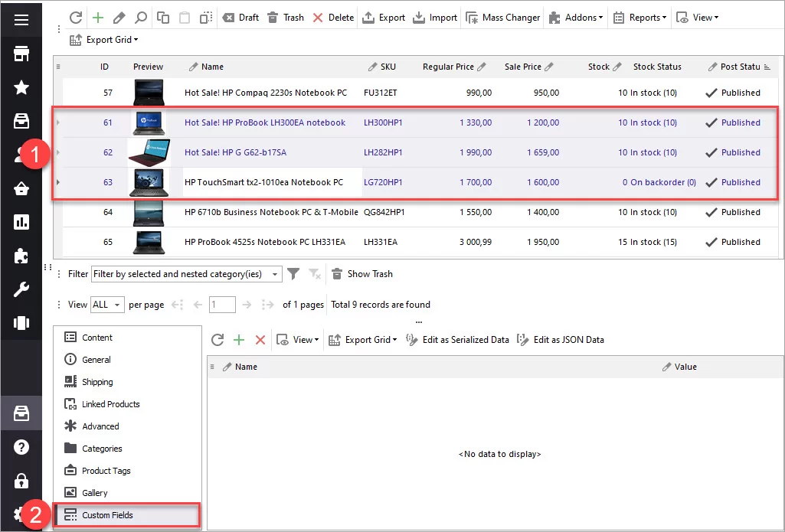Screen dimensions: 785x532
Task: Expand the row for product ID 57
Action: (x=60, y=93)
